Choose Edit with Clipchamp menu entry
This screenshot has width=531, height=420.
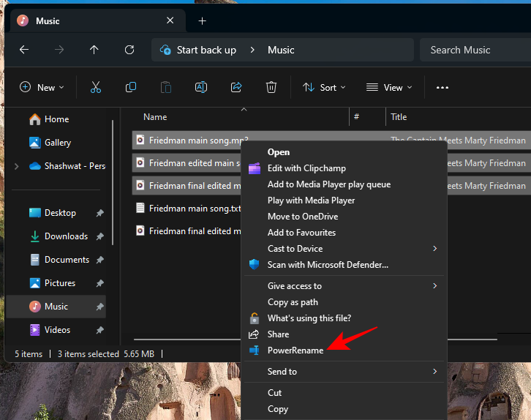[x=306, y=168]
